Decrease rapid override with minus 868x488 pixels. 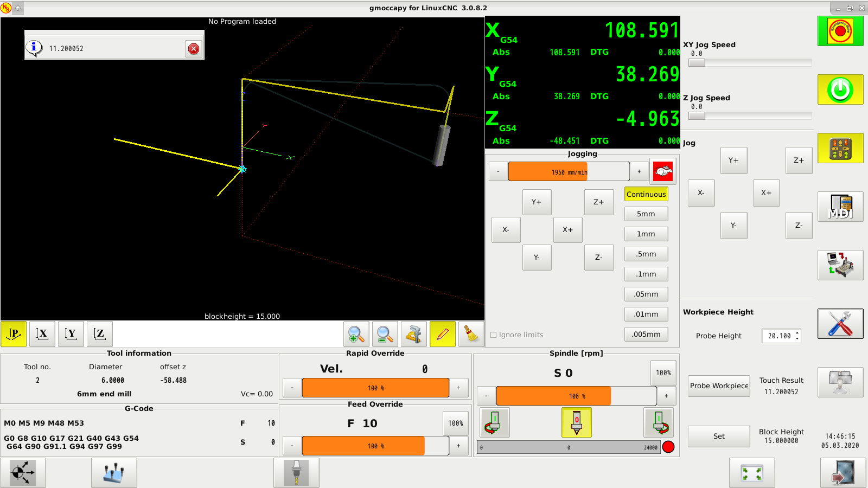[x=292, y=388]
